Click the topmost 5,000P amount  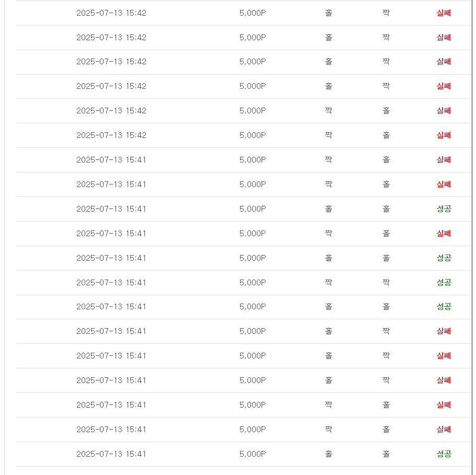pos(253,13)
